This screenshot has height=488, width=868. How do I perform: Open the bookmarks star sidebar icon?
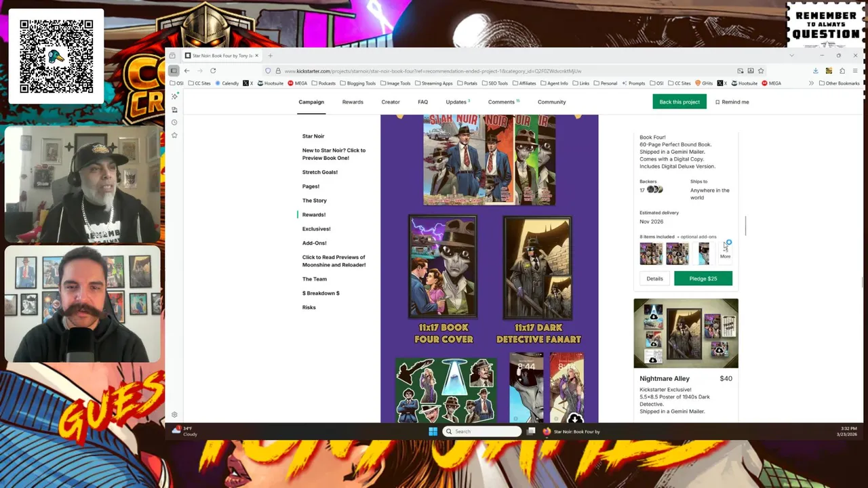(x=174, y=136)
